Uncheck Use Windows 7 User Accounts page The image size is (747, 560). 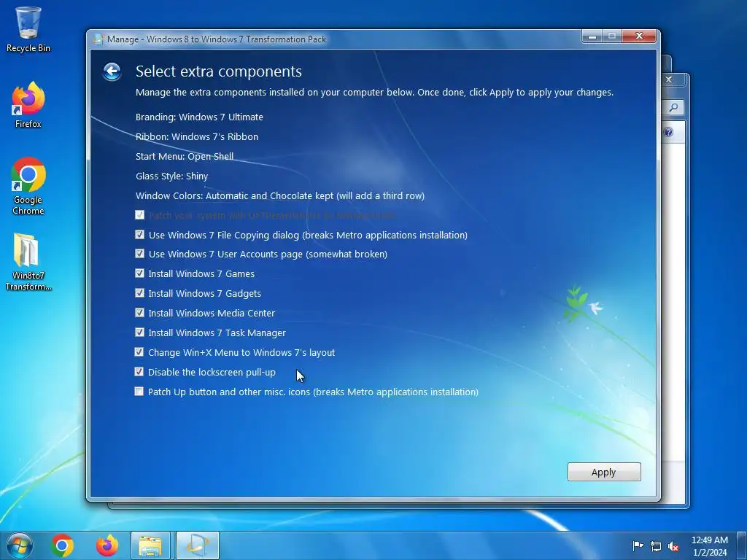(139, 254)
